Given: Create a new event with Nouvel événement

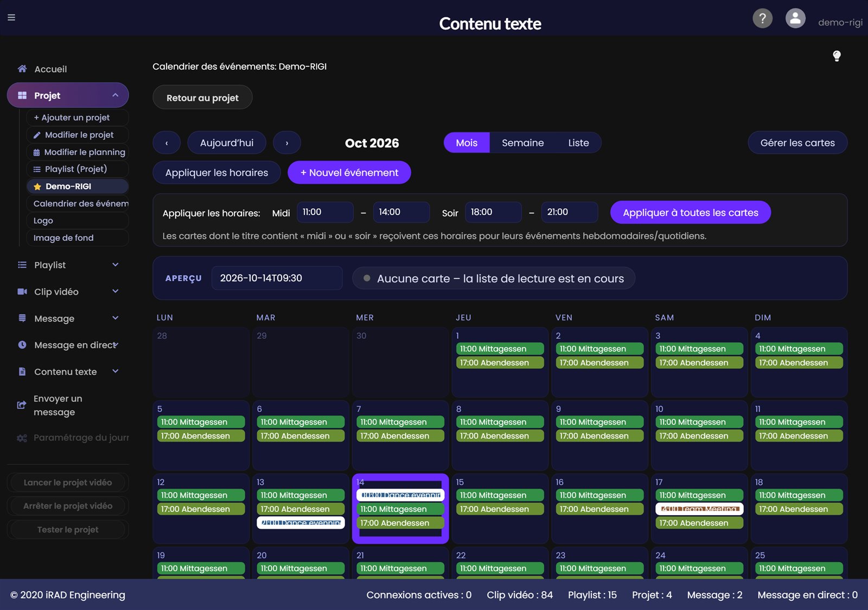Looking at the screenshot, I should pyautogui.click(x=349, y=172).
